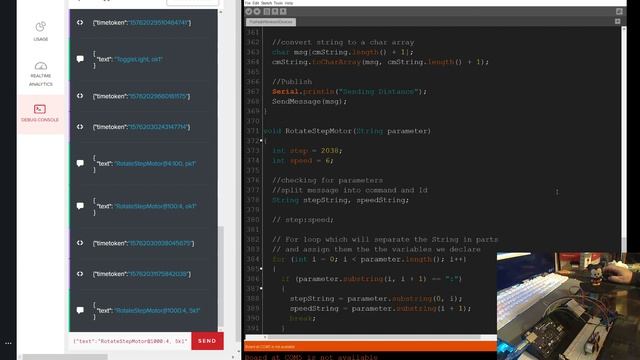Click the debug console vertical scrollbar
The image size is (640, 360).
(x=221, y=277)
